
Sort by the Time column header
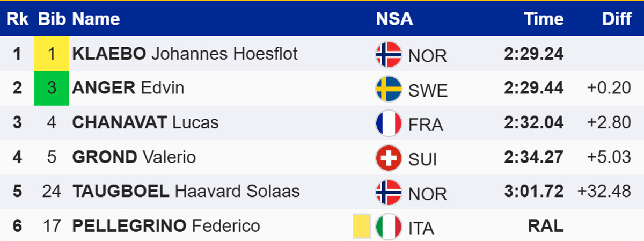click(544, 19)
